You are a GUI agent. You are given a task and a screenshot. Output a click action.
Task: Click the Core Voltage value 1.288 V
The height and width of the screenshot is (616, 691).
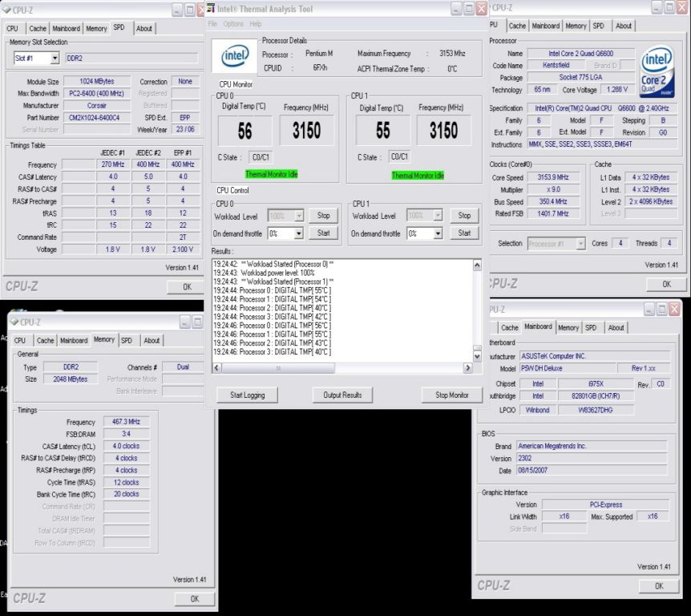point(617,90)
